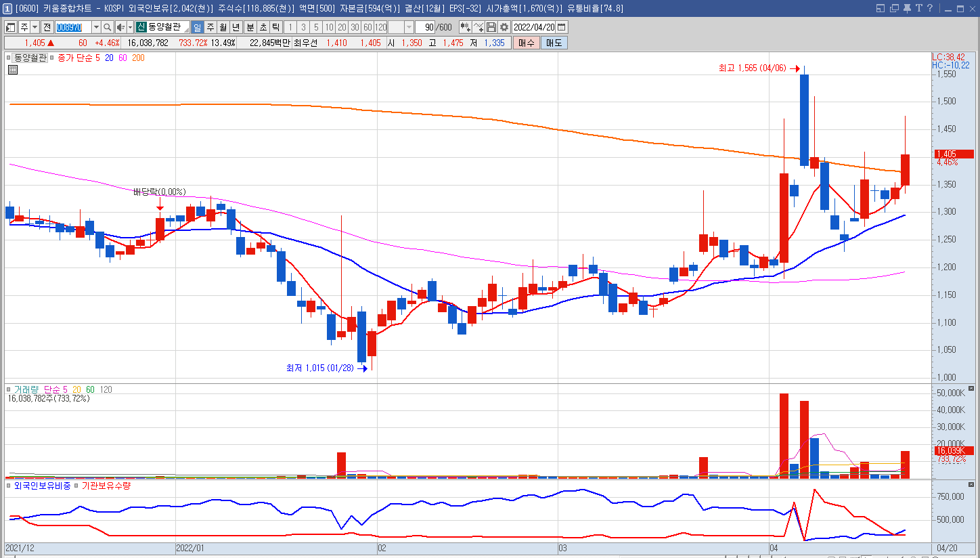Click the 최고 1,565 (04/06) label
Screen dimensions: 980x558
[753, 68]
